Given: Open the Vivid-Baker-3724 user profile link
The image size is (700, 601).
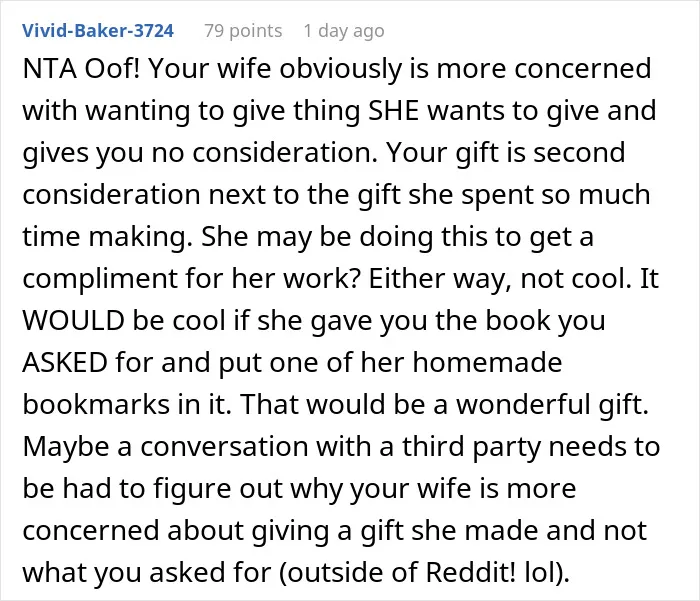Looking at the screenshot, I should [98, 31].
